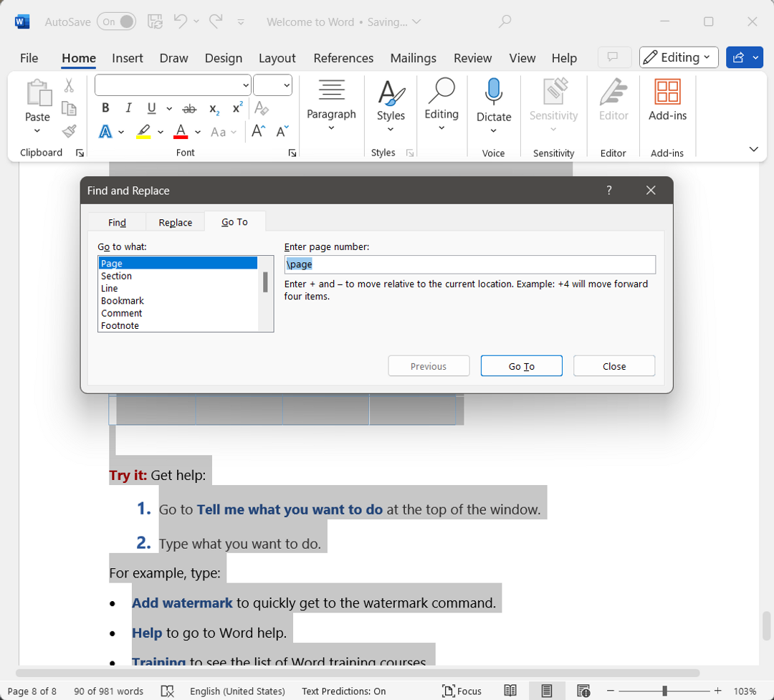The image size is (774, 700).
Task: Toggle Italic formatting
Action: pos(128,108)
